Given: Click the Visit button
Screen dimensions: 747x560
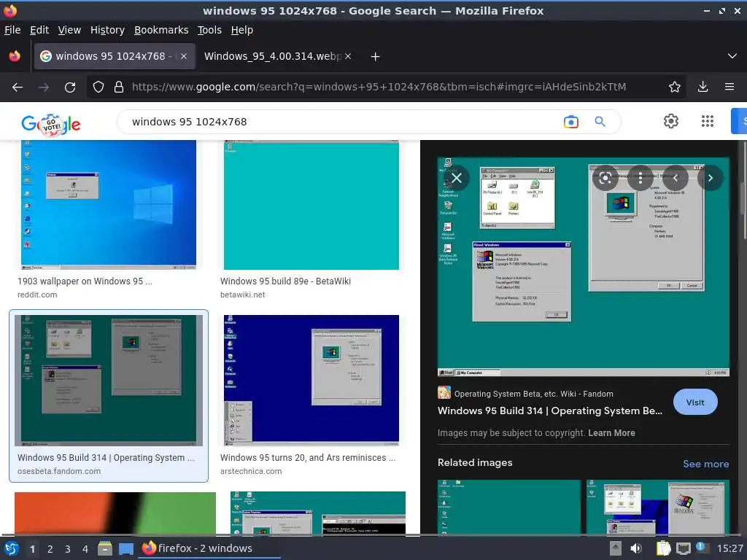Looking at the screenshot, I should pyautogui.click(x=695, y=402).
